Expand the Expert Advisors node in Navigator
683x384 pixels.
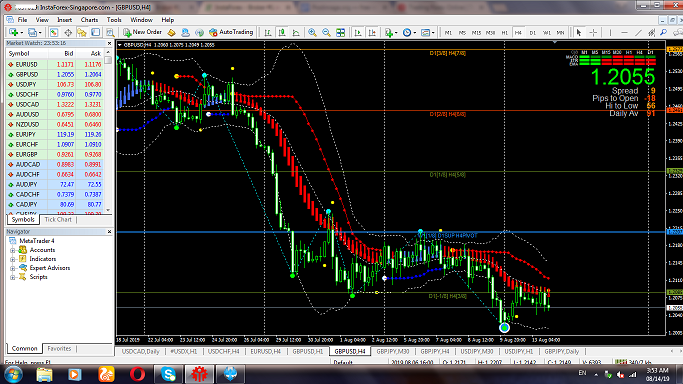pos(12,268)
